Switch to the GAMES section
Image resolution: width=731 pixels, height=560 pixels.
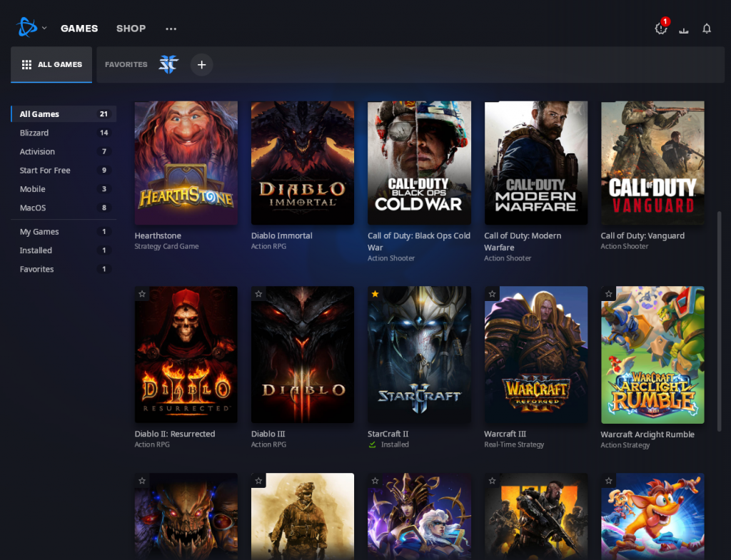point(79,29)
